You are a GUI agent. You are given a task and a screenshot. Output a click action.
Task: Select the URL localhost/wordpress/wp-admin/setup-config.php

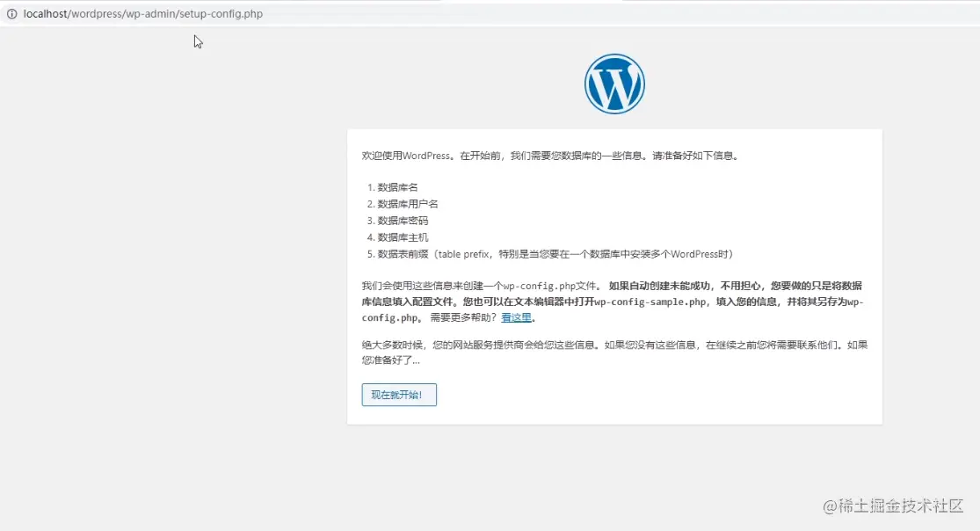point(143,14)
